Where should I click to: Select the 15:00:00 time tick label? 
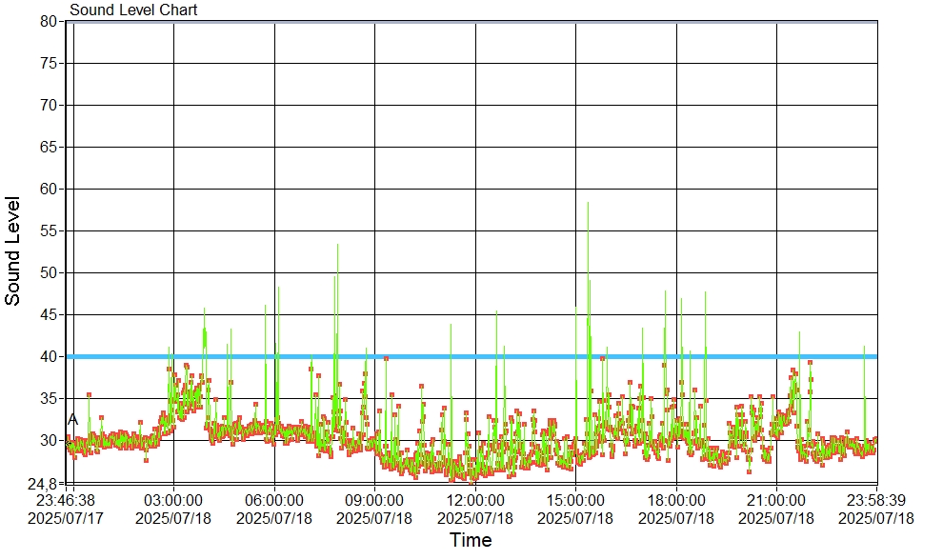(x=575, y=500)
